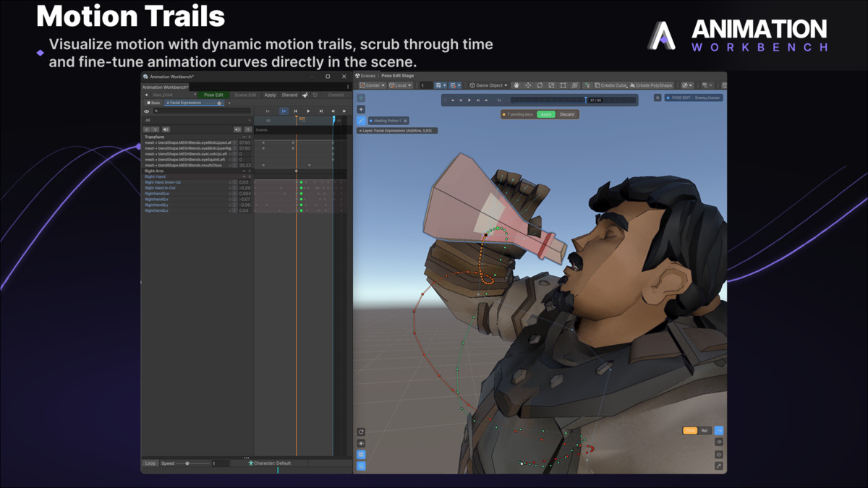Click the add plus button above Events

248,129
